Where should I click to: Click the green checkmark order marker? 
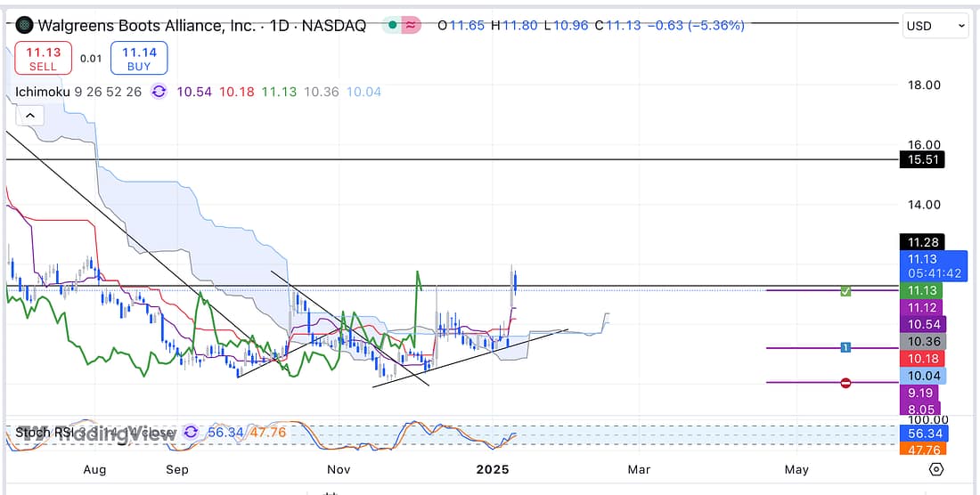845,291
